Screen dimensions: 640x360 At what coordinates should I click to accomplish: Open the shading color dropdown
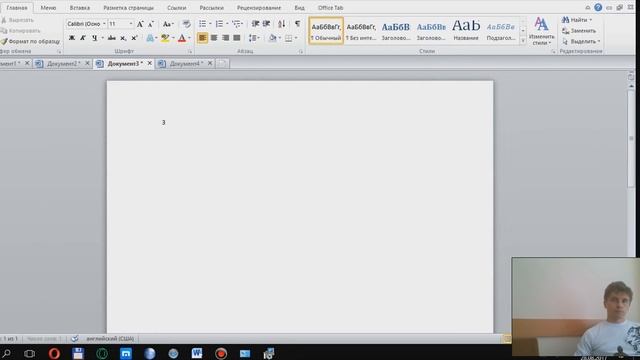280,38
